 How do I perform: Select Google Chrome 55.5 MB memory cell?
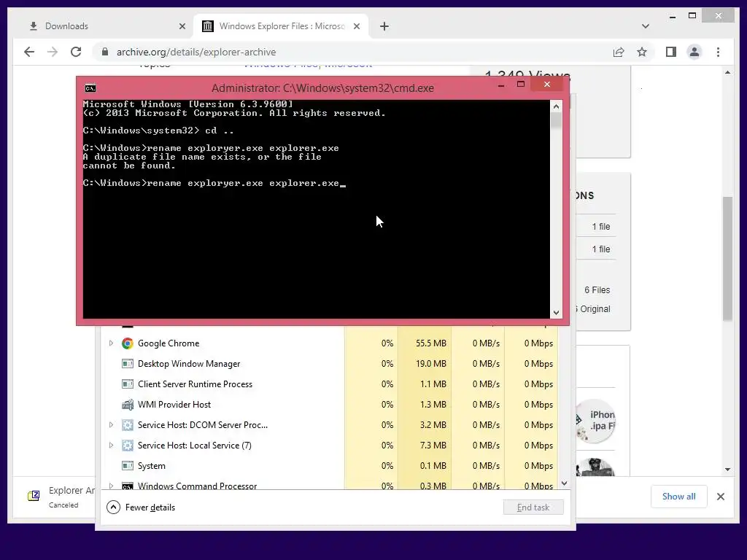tap(425, 343)
